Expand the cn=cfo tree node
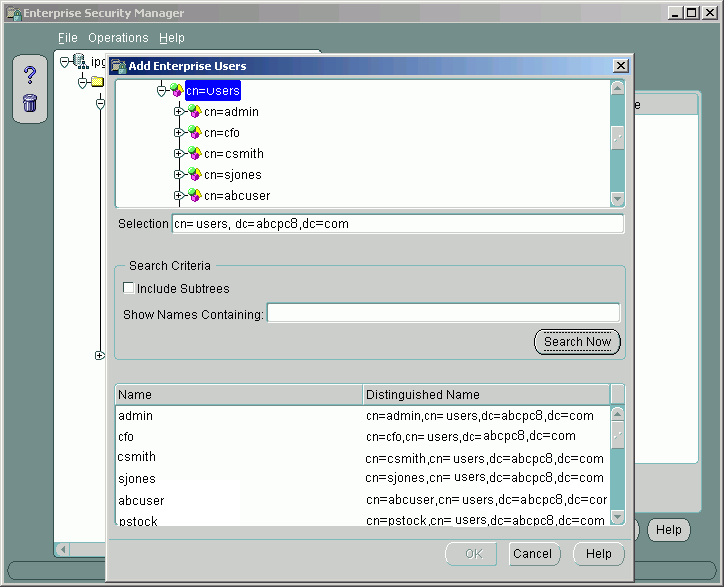 (x=179, y=133)
